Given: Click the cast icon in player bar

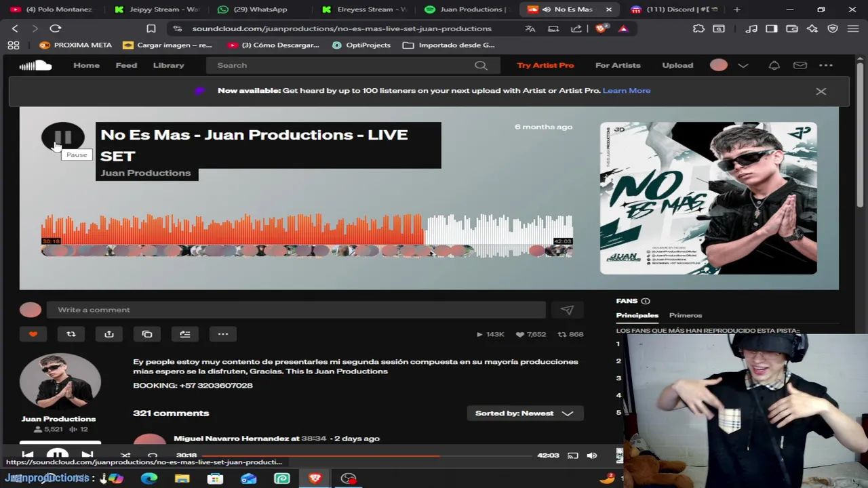Looking at the screenshot, I should coord(573,455).
